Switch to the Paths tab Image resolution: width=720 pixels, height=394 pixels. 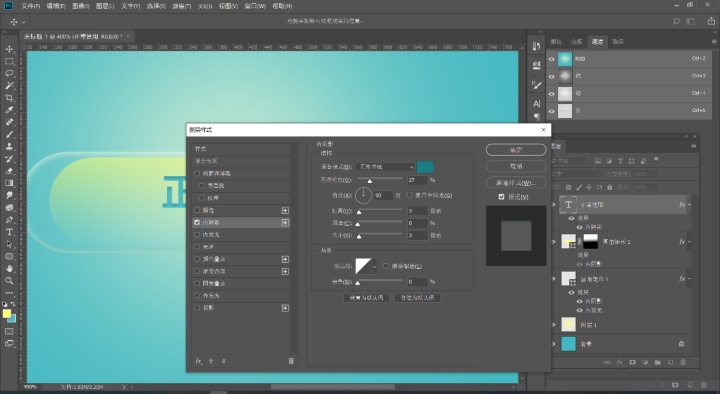(x=618, y=42)
